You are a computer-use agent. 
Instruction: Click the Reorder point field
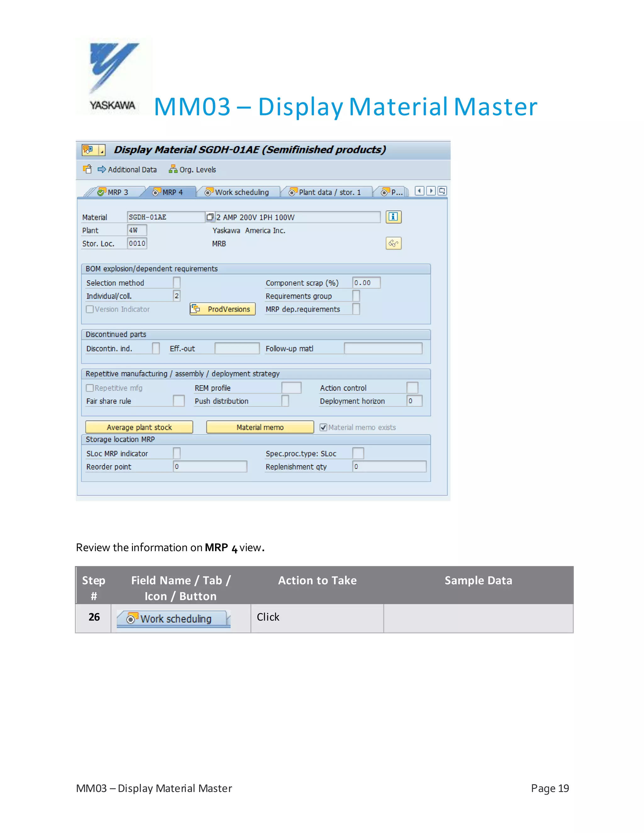[210, 466]
